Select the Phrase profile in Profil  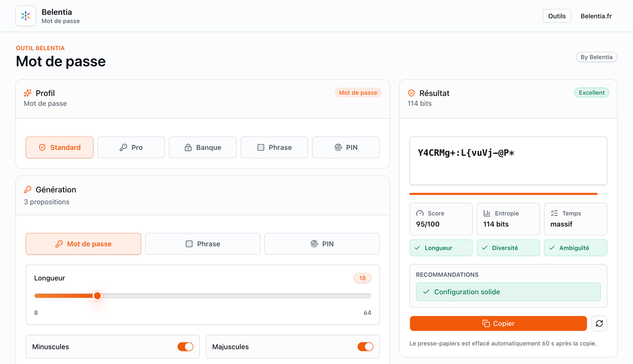pyautogui.click(x=274, y=147)
